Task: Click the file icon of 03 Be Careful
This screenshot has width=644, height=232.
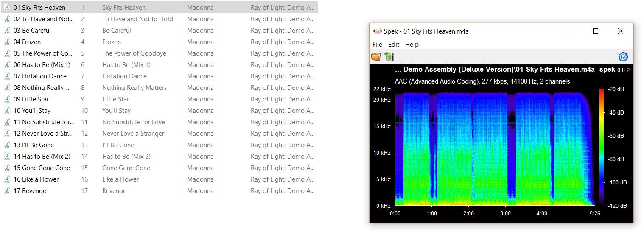Action: coord(7,31)
